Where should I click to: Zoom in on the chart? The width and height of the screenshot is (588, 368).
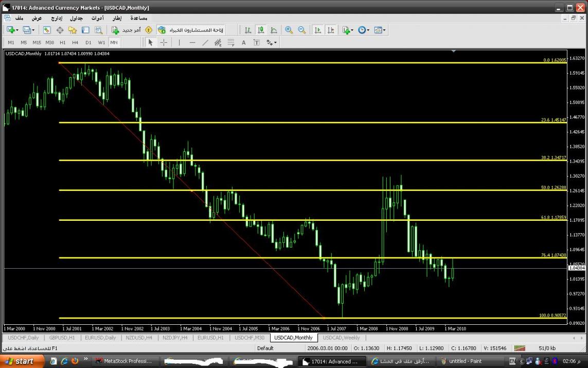tap(289, 30)
